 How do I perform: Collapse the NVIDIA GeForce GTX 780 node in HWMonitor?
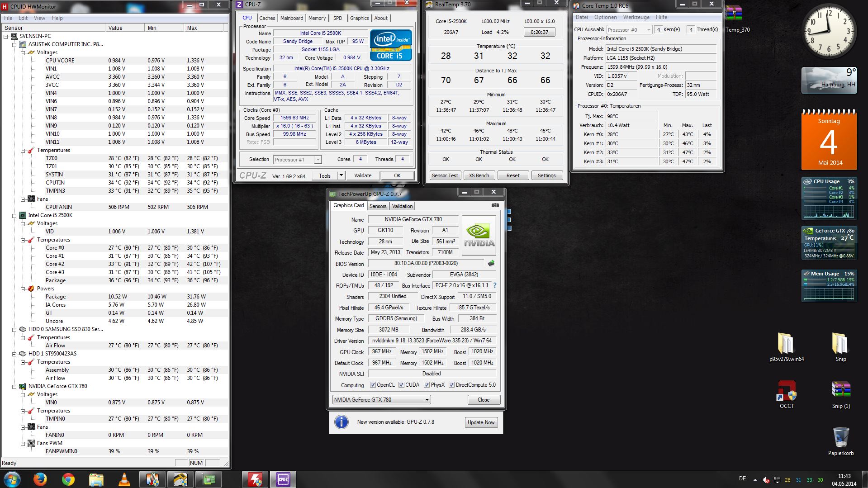[14, 386]
